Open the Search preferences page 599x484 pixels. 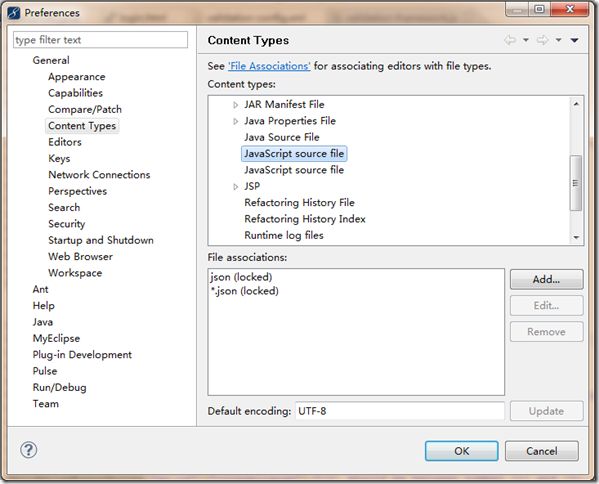pyautogui.click(x=64, y=207)
